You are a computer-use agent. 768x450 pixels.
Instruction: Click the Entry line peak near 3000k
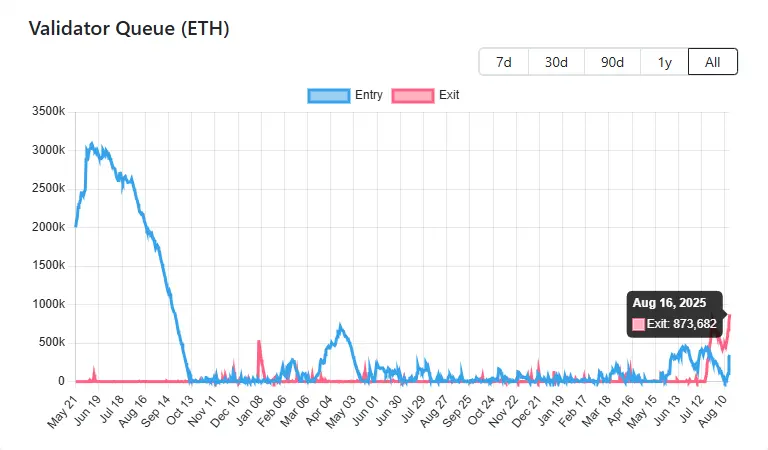point(92,144)
